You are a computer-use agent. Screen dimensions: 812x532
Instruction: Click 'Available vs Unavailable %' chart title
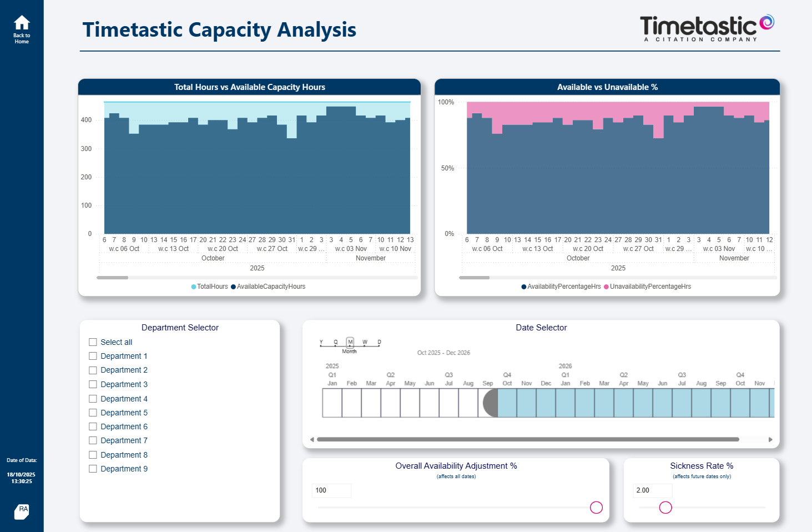tap(607, 87)
